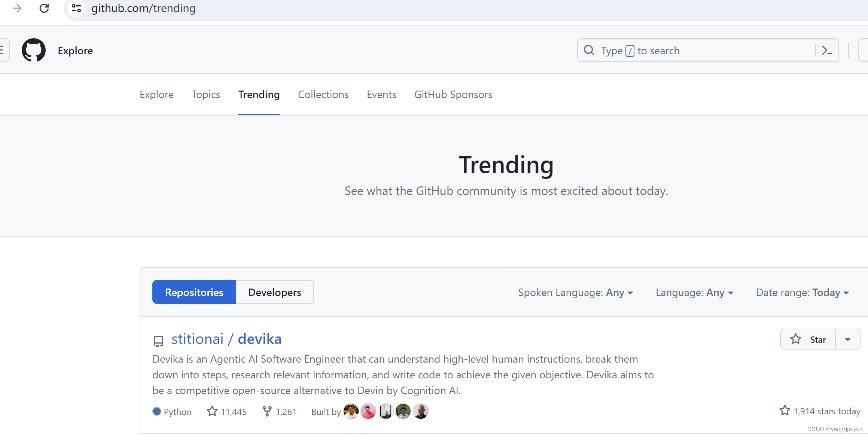
Task: Open site information icon in address bar
Action: pyautogui.click(x=76, y=8)
